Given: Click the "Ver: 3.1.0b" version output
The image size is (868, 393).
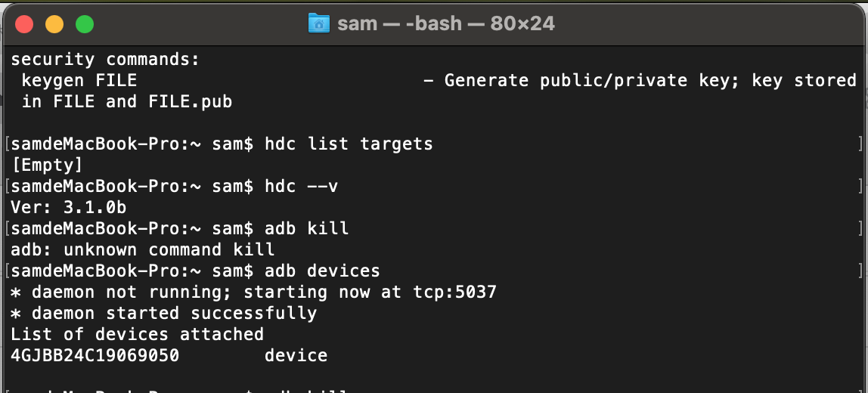Looking at the screenshot, I should point(69,208).
